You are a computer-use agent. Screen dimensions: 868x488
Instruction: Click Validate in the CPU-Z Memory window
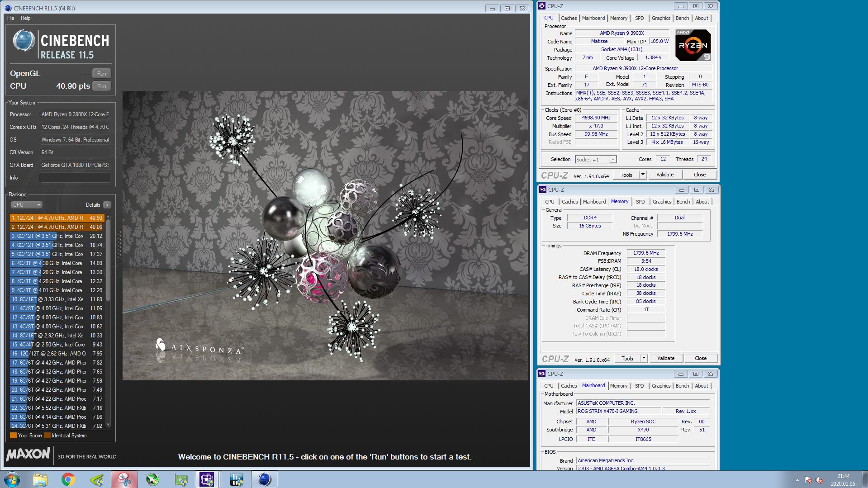coord(666,358)
